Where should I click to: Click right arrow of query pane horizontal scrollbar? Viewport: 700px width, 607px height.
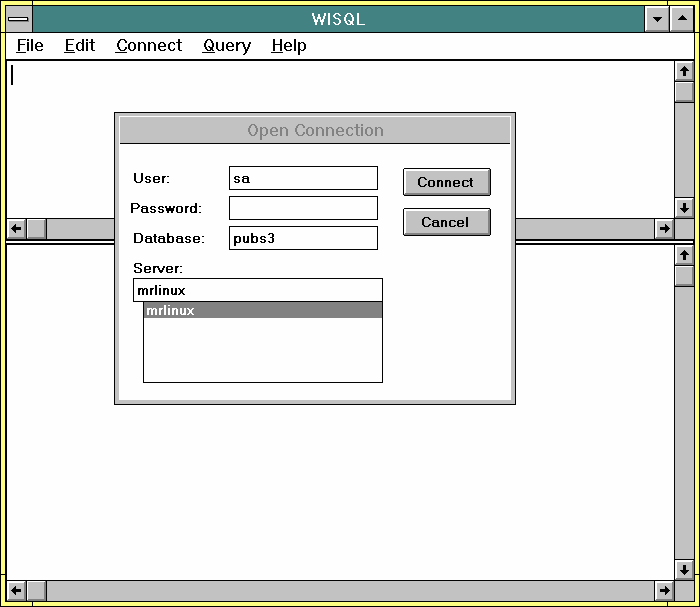(664, 229)
